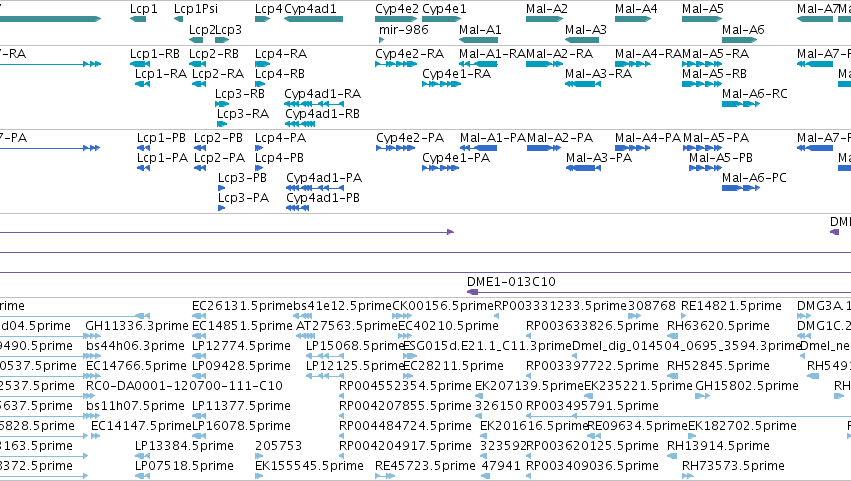Select the EC14766.5prime EST label
851x481 pixels.
pos(136,366)
